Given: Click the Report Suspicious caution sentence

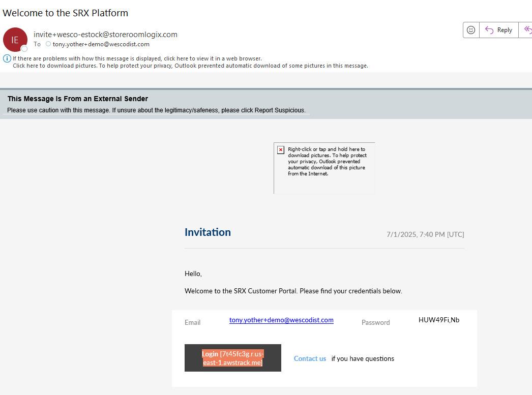Looking at the screenshot, I should coord(157,110).
